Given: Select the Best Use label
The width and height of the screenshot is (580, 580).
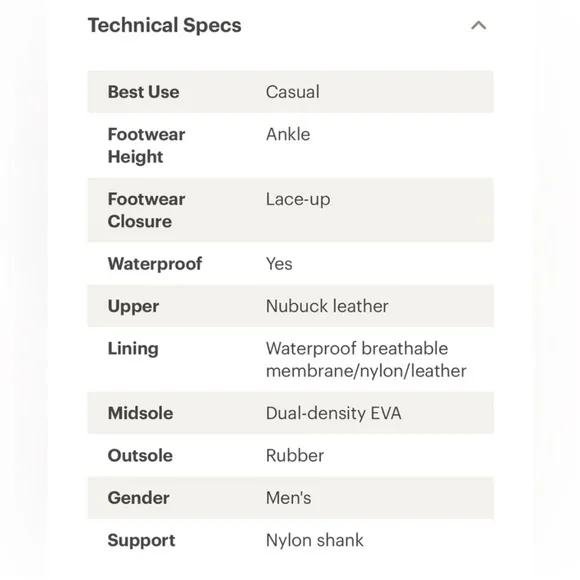Looking at the screenshot, I should [144, 92].
